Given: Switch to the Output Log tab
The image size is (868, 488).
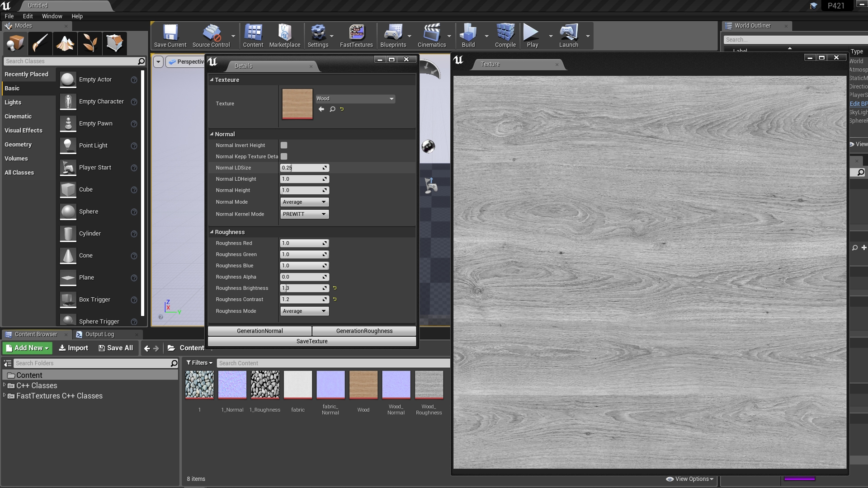Looking at the screenshot, I should pyautogui.click(x=100, y=334).
